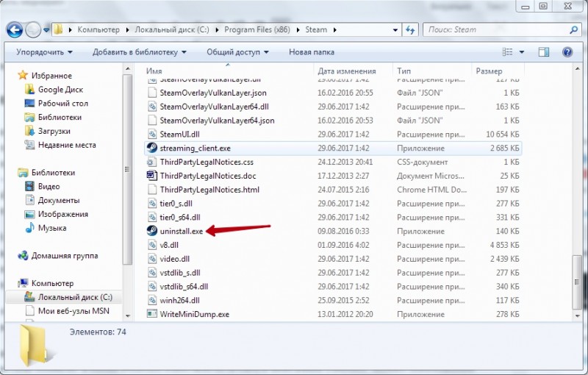Click the Поиск: Steam search field
This screenshot has width=588, height=375.
(496, 29)
